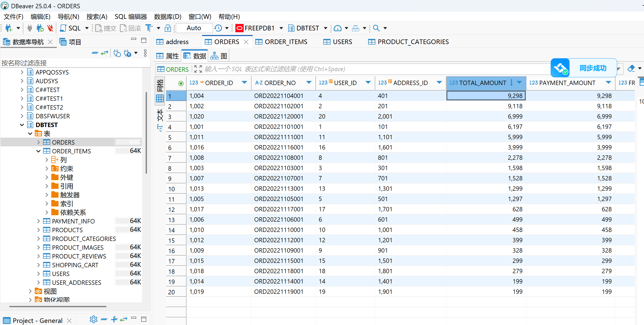Viewport: 644px width, 325px height.
Task: Switch to grid view side icon
Action: click(160, 98)
